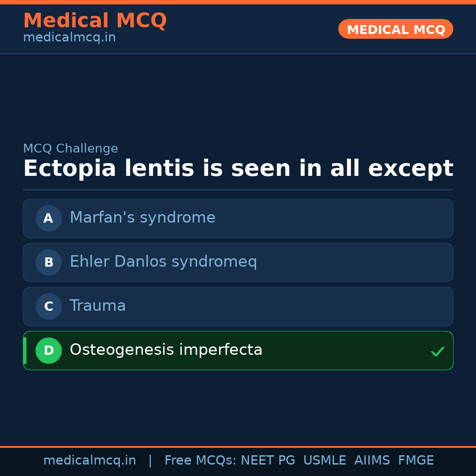This screenshot has height=476, width=476.
Task: Click FMGE in the footer
Action: pyautogui.click(x=416, y=461)
